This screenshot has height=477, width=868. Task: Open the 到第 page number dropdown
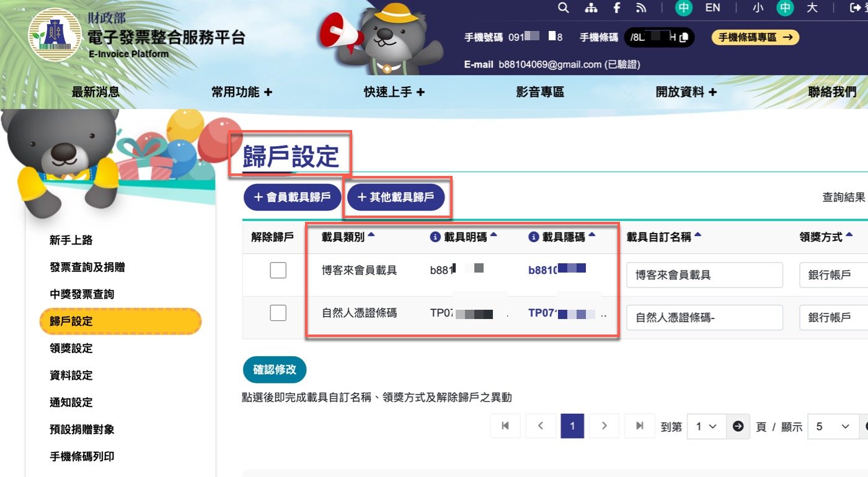[707, 427]
